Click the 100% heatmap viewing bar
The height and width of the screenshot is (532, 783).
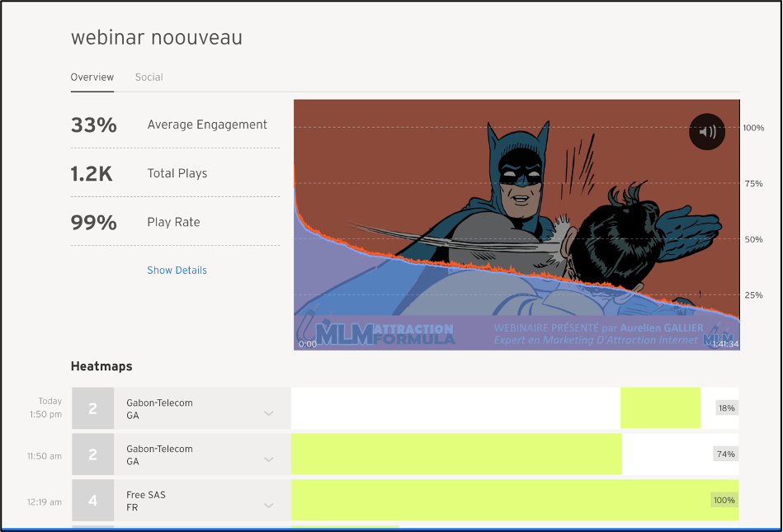point(515,500)
